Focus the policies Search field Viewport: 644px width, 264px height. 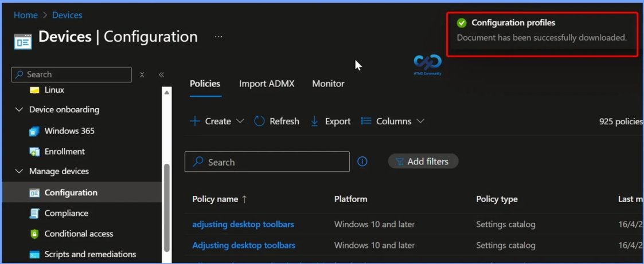pyautogui.click(x=267, y=162)
